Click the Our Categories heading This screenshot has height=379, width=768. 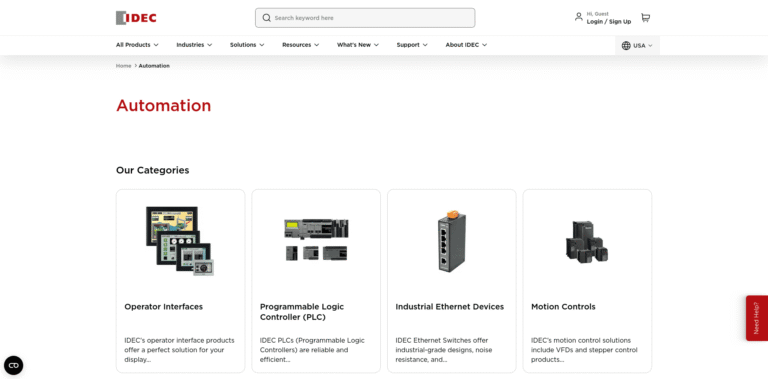[152, 170]
